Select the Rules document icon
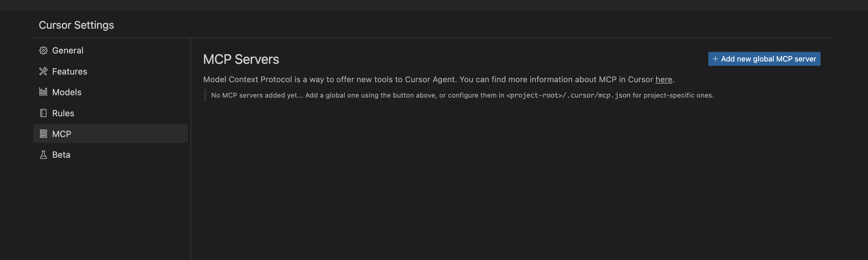Viewport: 868px width, 260px height. [x=43, y=113]
